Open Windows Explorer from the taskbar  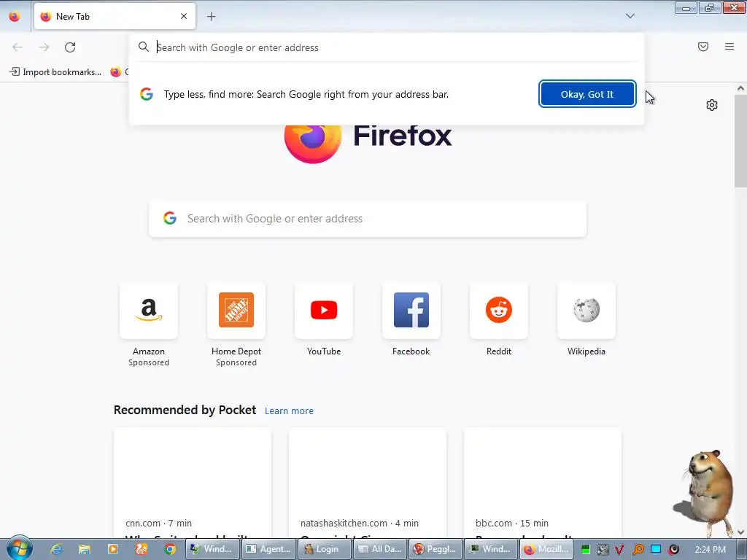[85, 549]
